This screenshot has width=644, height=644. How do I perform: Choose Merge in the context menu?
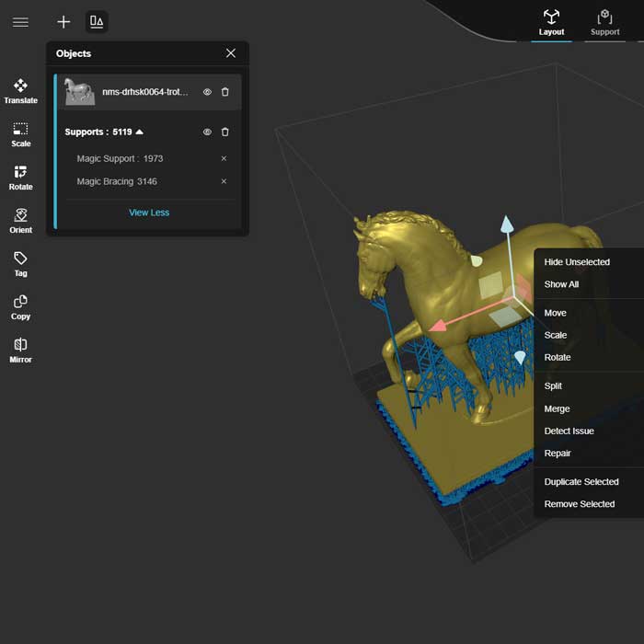pyautogui.click(x=557, y=409)
